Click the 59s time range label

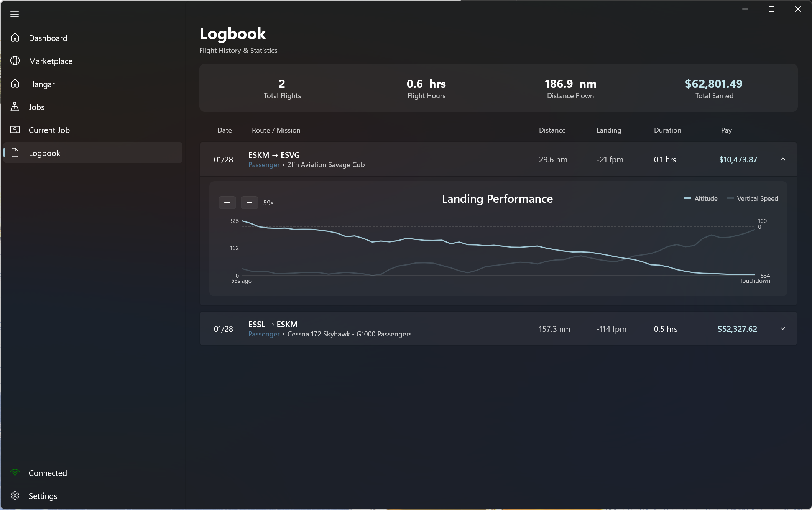[268, 203]
